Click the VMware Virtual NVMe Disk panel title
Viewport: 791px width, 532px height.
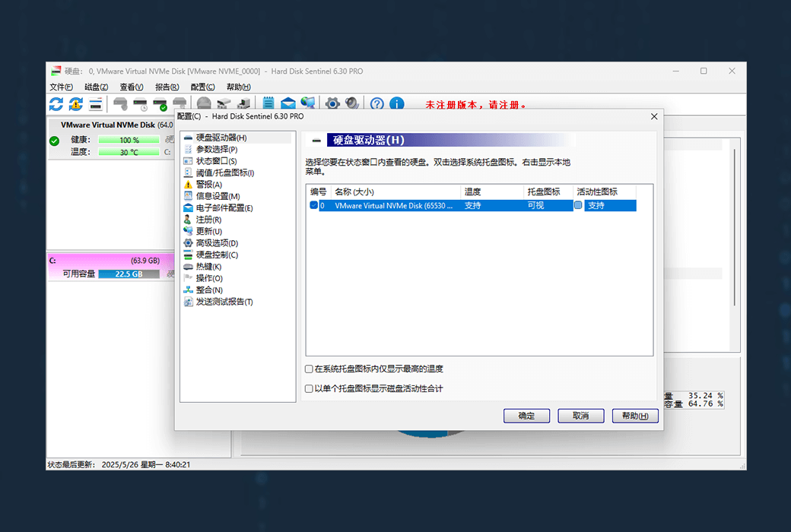[x=116, y=125]
